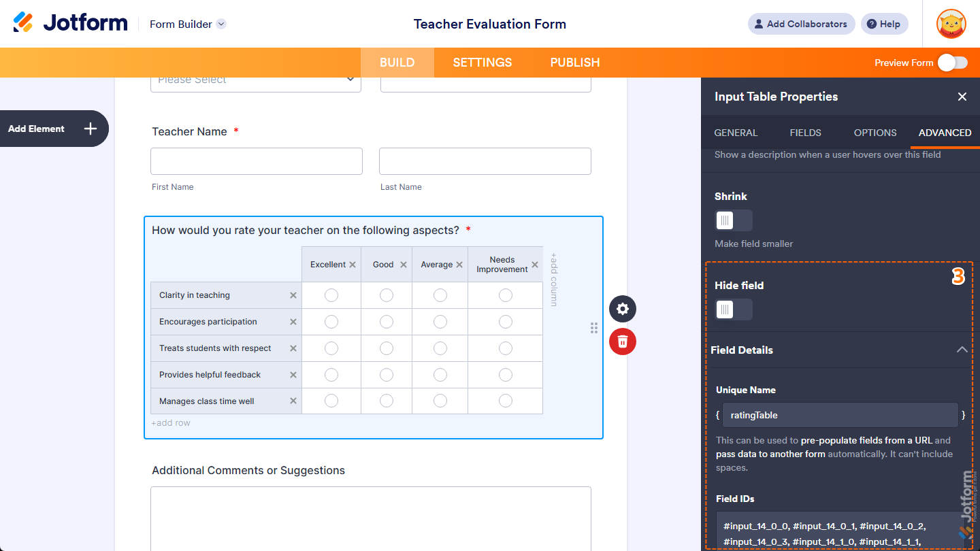Click the Teacher Name label

tap(190, 131)
